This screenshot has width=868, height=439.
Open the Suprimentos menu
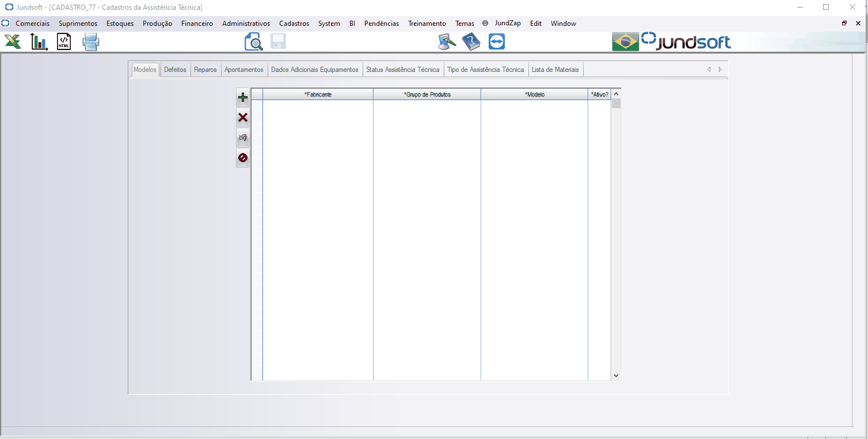78,24
